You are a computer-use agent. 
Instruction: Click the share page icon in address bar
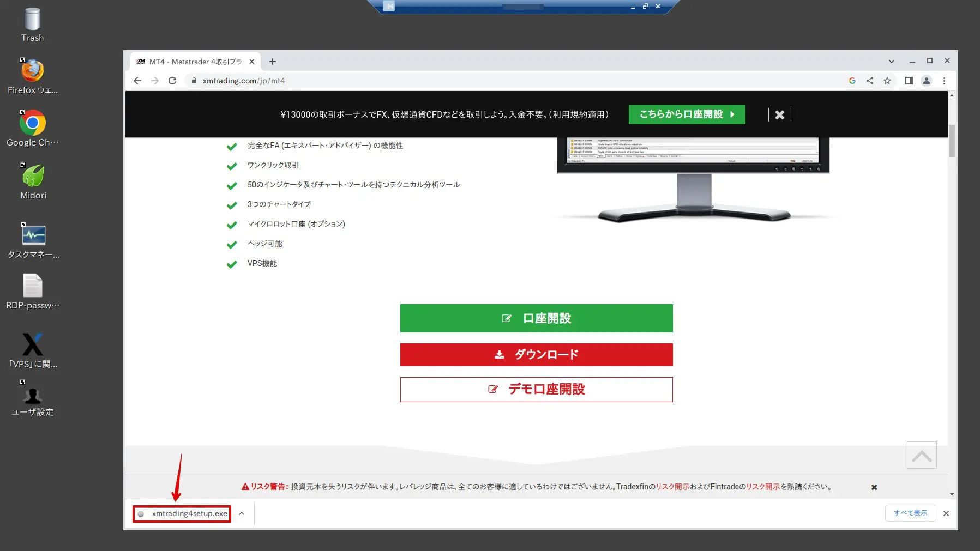tap(870, 81)
